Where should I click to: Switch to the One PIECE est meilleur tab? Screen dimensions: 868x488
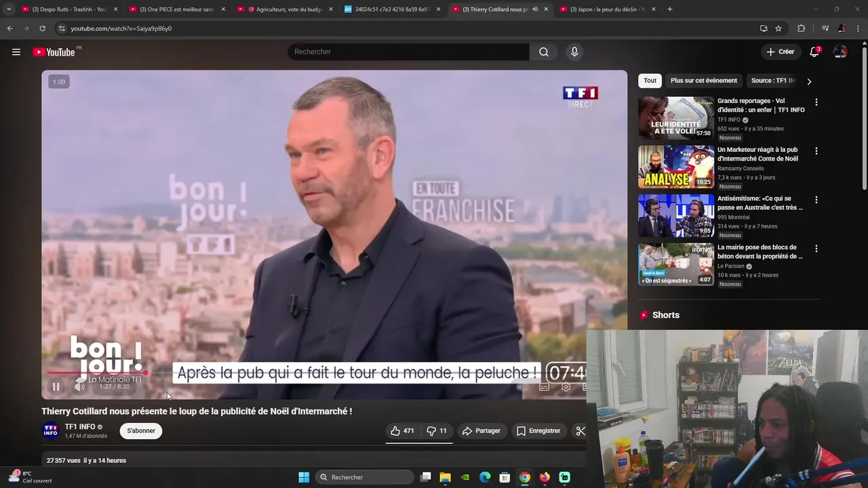(x=176, y=9)
